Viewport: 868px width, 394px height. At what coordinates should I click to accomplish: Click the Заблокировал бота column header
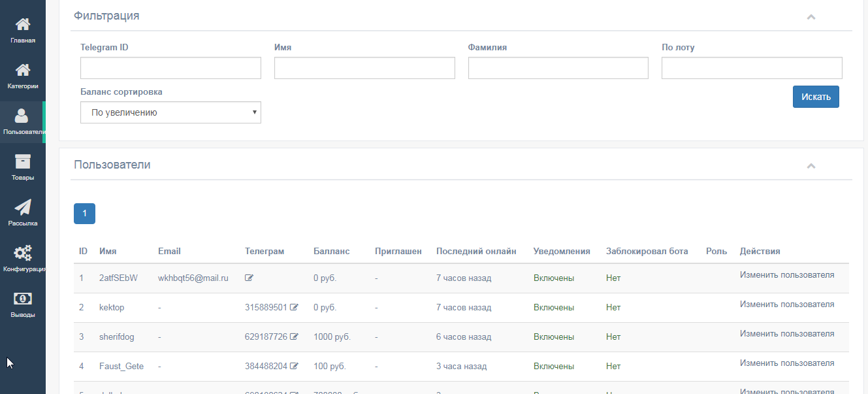click(x=647, y=251)
